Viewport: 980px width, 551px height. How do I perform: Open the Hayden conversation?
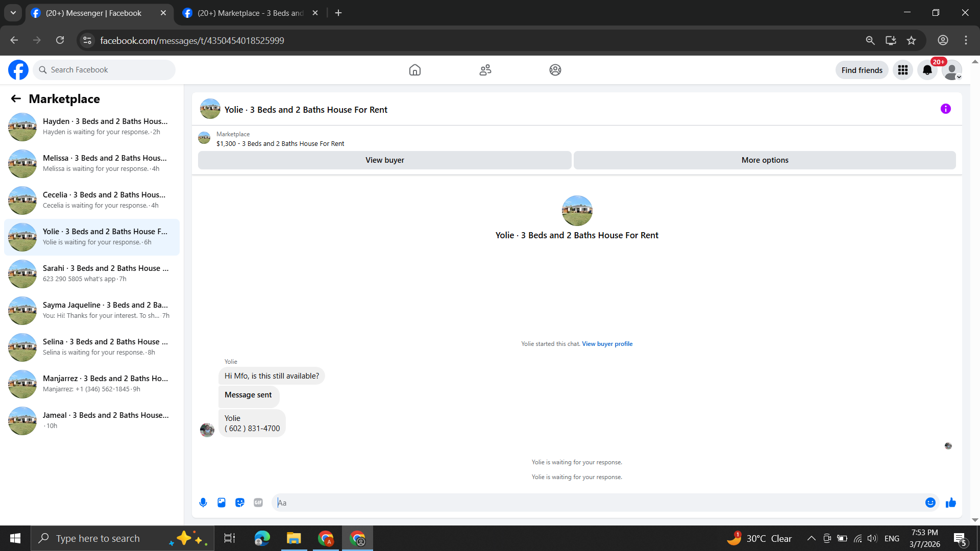[x=92, y=127]
